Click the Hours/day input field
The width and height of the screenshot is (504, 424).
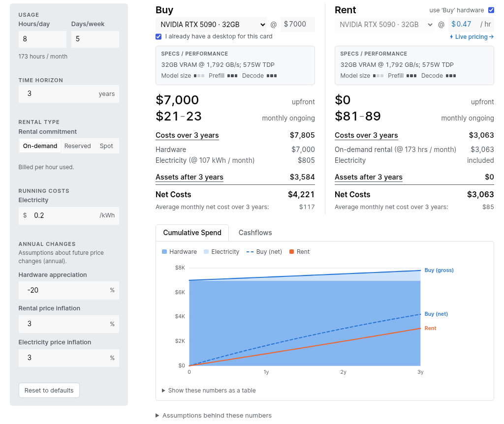[42, 39]
